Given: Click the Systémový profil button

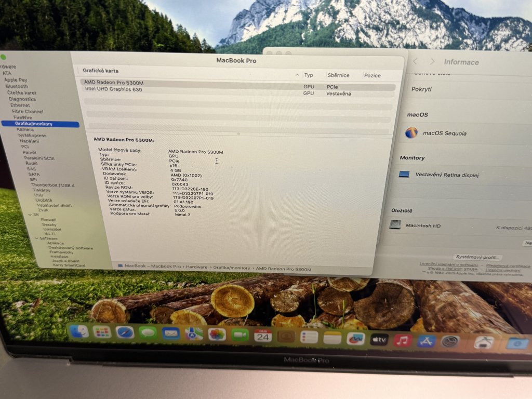Looking at the screenshot, I should pyautogui.click(x=477, y=257).
